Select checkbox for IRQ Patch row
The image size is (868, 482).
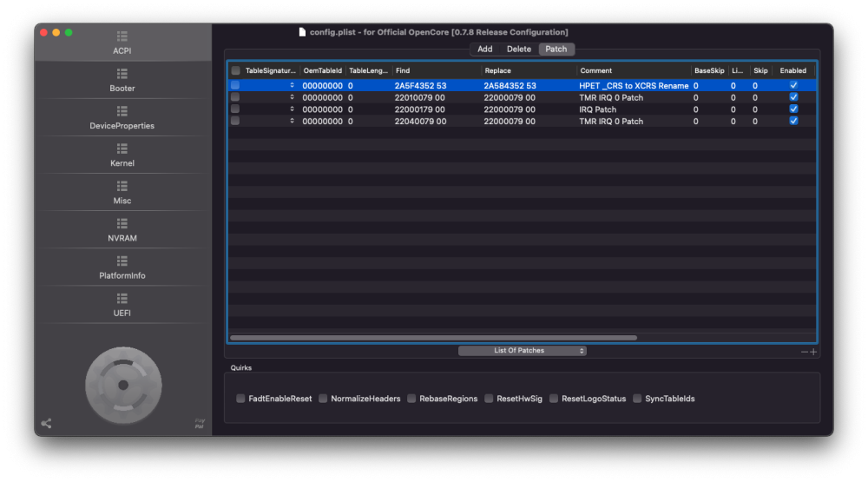point(235,109)
